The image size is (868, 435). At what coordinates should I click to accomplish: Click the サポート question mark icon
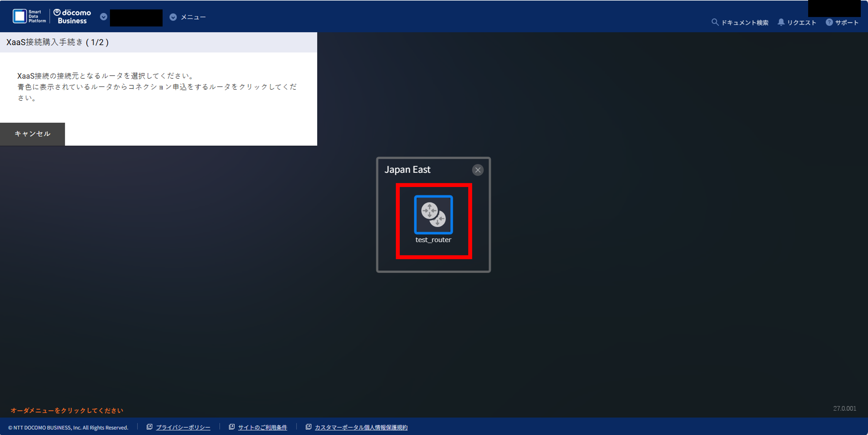(829, 22)
